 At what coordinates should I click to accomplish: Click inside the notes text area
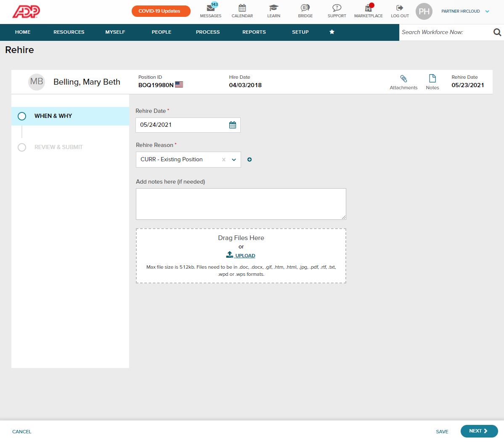(241, 203)
